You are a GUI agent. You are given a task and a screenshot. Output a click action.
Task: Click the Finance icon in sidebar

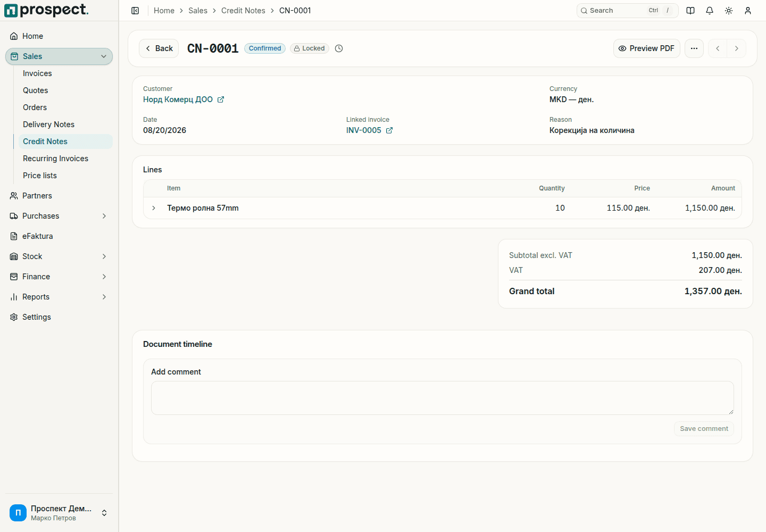pyautogui.click(x=14, y=277)
